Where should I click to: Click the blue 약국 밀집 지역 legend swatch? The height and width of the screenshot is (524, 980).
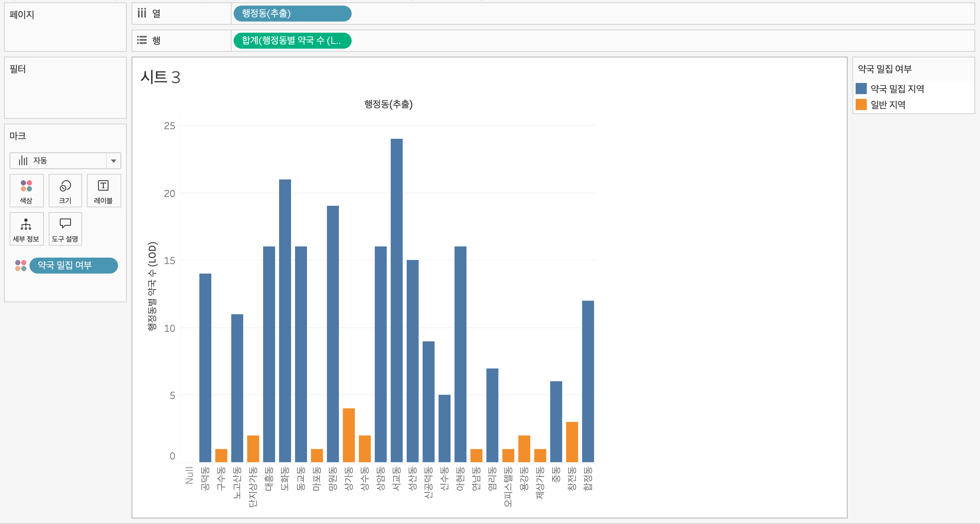[861, 89]
